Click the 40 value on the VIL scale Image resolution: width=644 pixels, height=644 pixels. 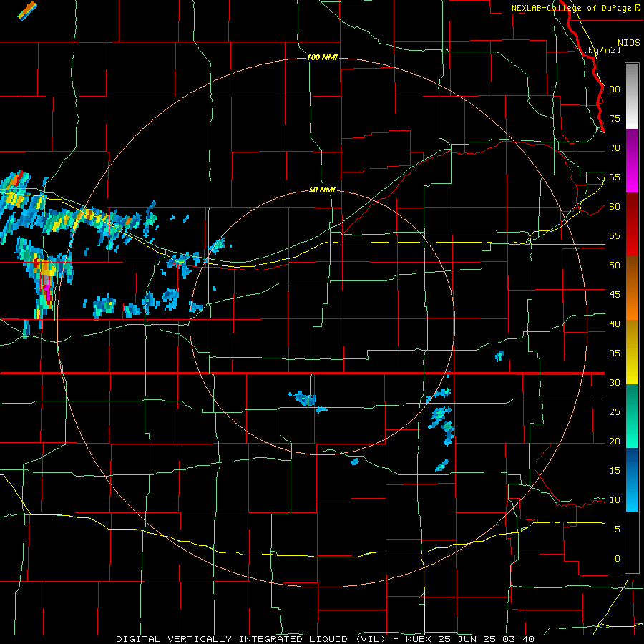click(615, 323)
